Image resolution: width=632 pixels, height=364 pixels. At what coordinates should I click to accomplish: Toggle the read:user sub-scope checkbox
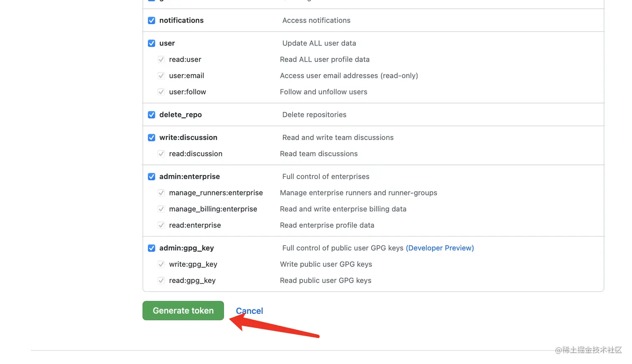(161, 60)
